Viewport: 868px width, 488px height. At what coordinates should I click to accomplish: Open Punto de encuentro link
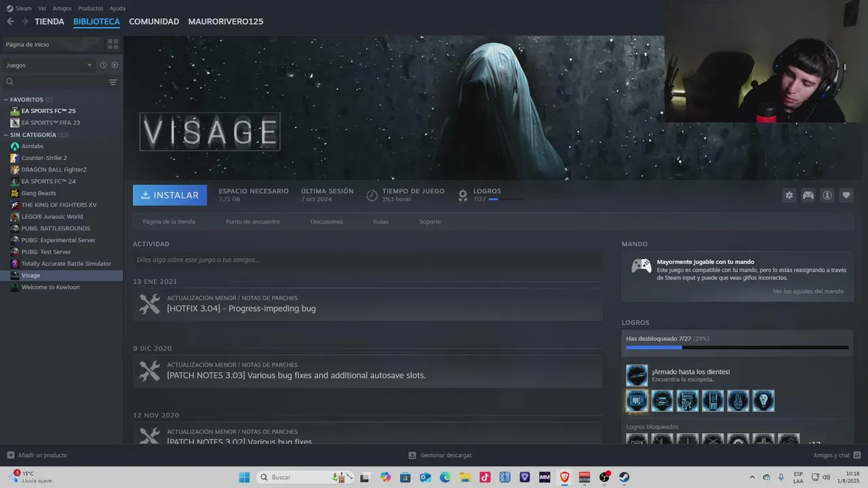point(253,222)
